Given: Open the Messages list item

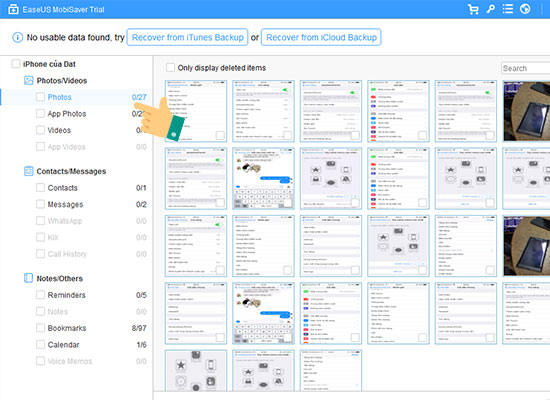Looking at the screenshot, I should (65, 204).
